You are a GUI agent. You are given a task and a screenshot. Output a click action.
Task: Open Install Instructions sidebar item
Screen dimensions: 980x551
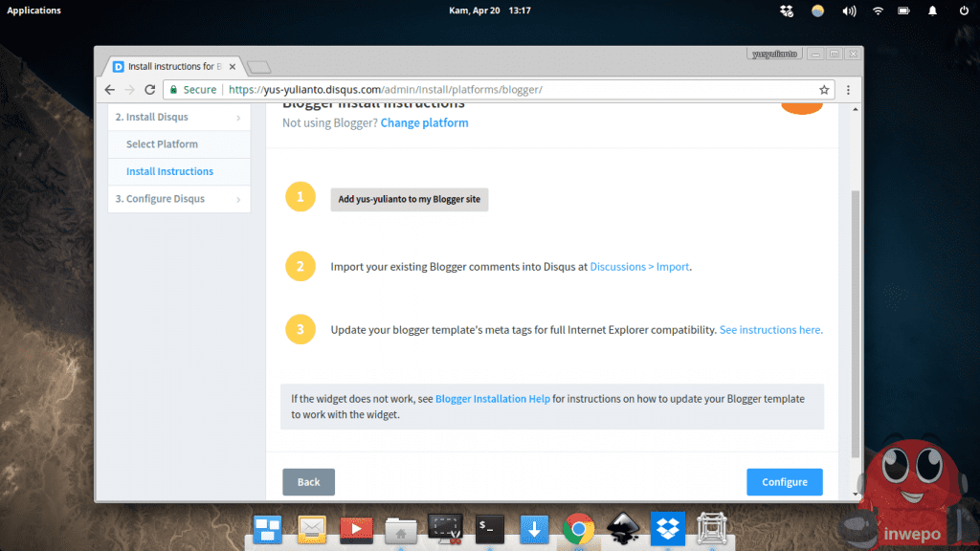pyautogui.click(x=179, y=171)
